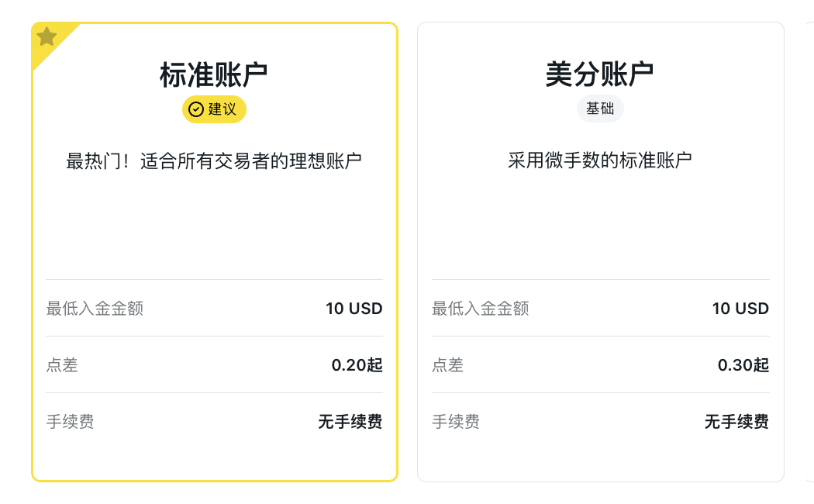
Task: Click the description 最热门！适合所有交易者的理想账户
Action: (x=214, y=161)
